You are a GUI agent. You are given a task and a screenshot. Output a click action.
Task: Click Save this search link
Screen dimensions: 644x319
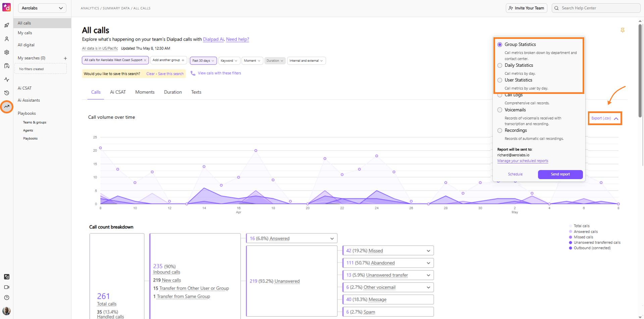point(171,74)
